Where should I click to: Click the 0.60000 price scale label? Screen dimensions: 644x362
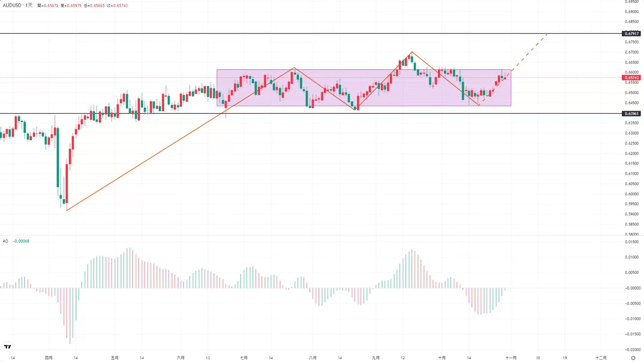pos(631,194)
